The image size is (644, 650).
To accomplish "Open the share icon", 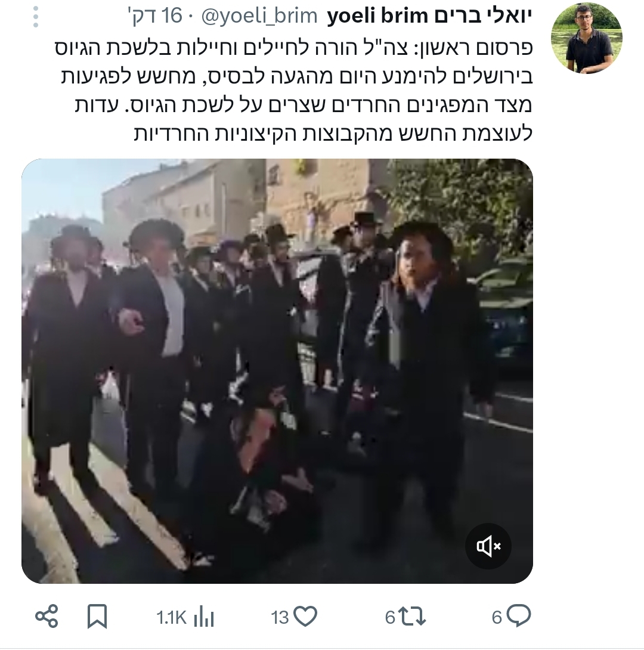I will click(x=47, y=616).
